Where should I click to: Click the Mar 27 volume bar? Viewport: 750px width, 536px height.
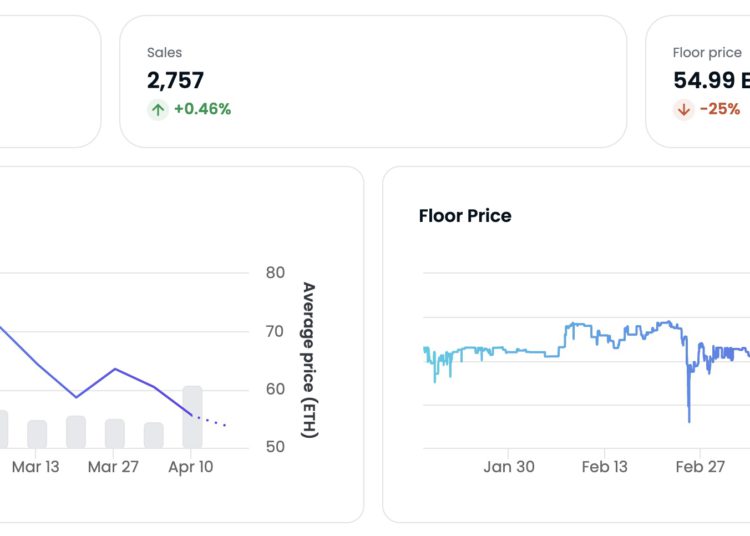[x=115, y=433]
